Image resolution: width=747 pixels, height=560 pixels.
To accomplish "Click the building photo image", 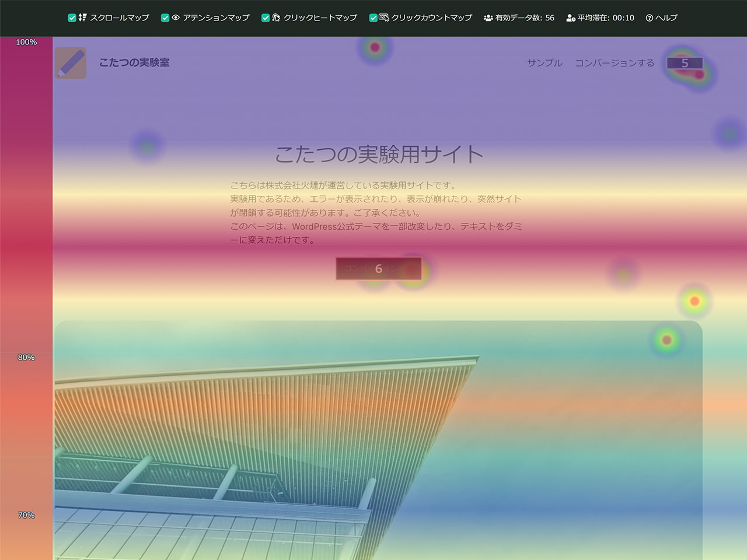I will (x=378, y=440).
